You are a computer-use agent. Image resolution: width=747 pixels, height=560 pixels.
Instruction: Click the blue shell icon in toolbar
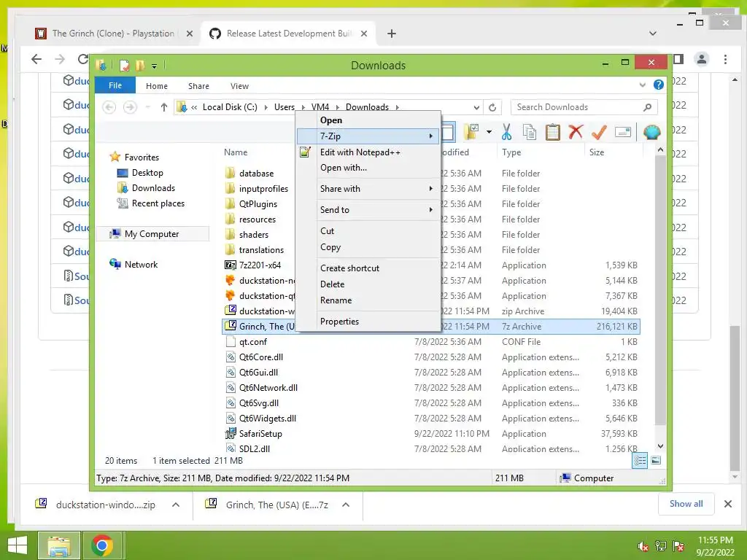[651, 132]
